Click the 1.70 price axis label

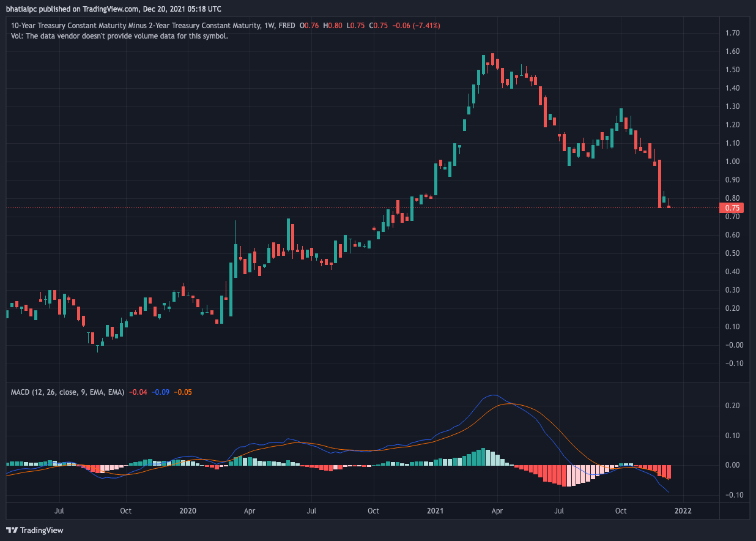732,33
